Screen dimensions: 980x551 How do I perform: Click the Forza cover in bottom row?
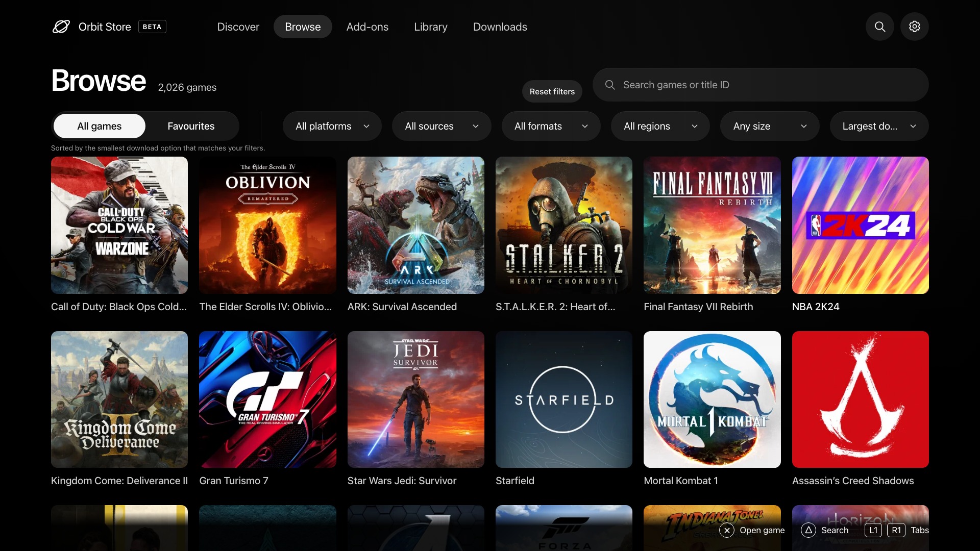coord(564,528)
